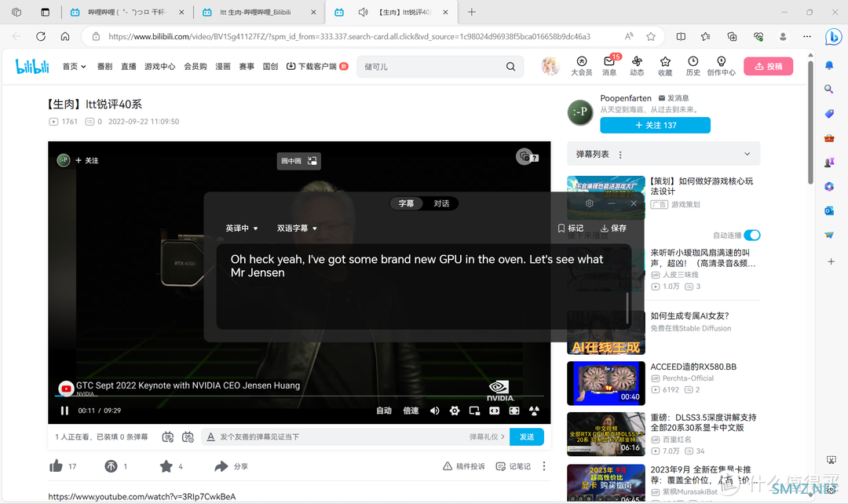
Task: Open subtitle panel settings gear
Action: (x=590, y=203)
